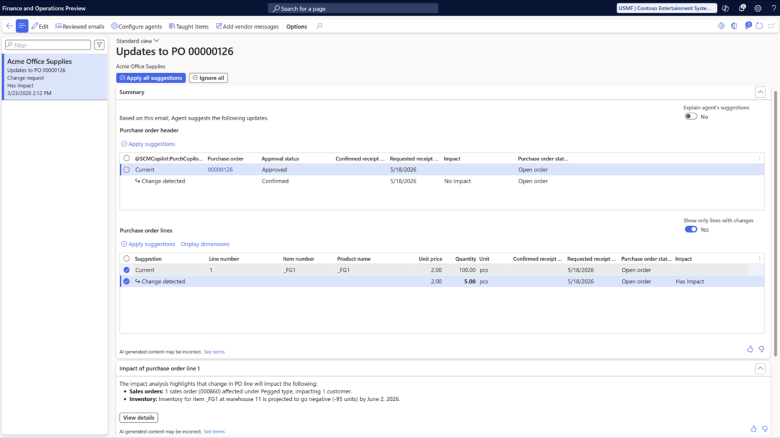The image size is (780, 438).
Task: Click the Edit pencil icon
Action: point(34,26)
